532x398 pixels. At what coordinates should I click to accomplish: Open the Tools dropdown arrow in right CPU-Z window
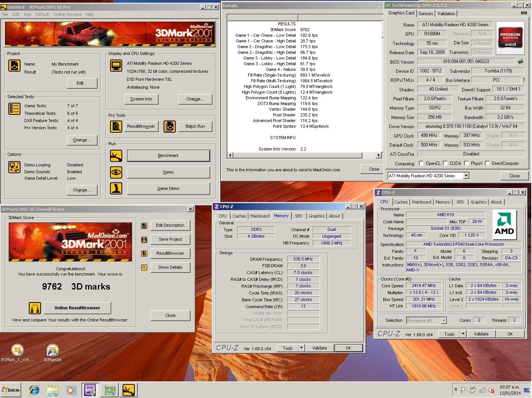pyautogui.click(x=463, y=334)
